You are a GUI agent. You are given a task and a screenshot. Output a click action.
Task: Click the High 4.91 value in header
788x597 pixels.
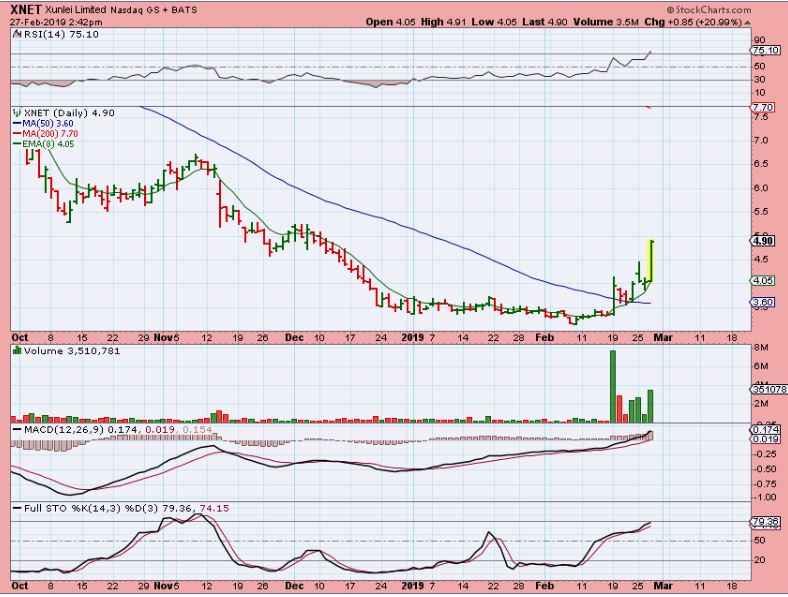(444, 22)
